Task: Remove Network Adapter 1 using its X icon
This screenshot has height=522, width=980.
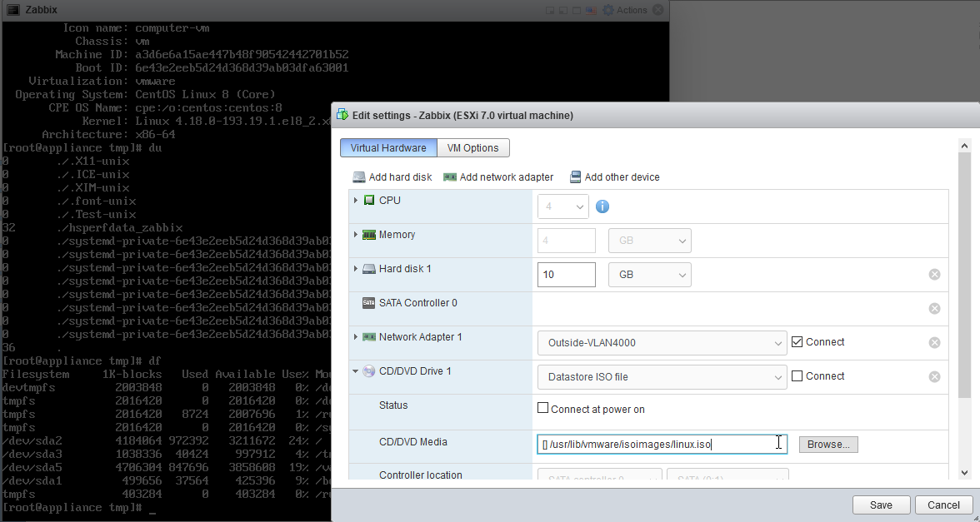Action: 934,343
